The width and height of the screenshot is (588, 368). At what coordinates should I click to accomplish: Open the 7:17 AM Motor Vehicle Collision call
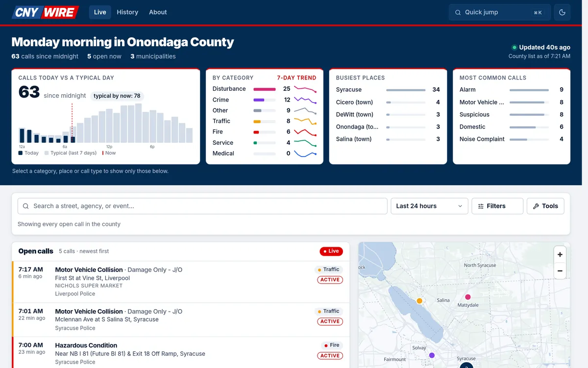point(181,282)
